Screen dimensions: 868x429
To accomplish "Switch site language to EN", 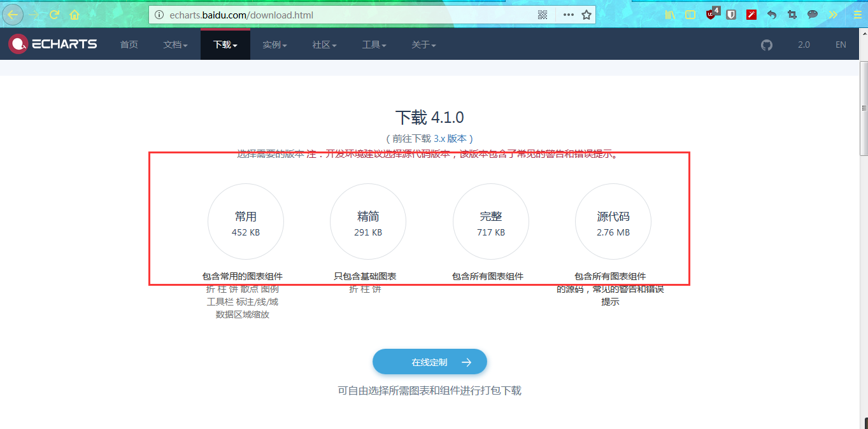I will [x=841, y=45].
